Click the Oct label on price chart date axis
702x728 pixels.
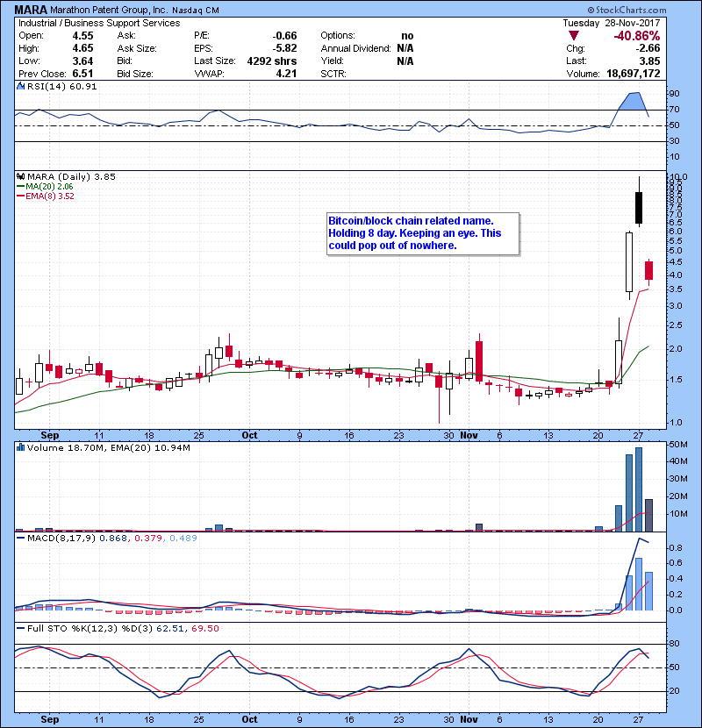pyautogui.click(x=249, y=435)
